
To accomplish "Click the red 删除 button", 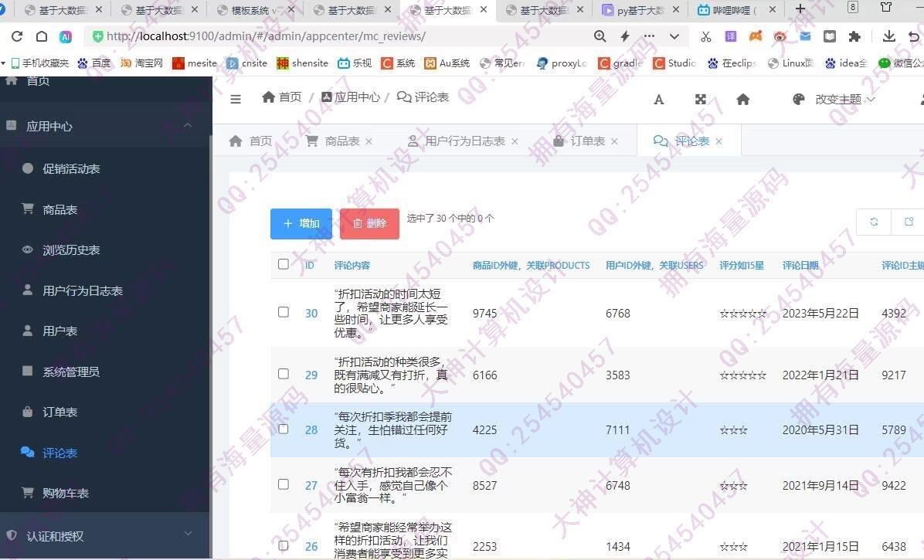I will point(369,223).
